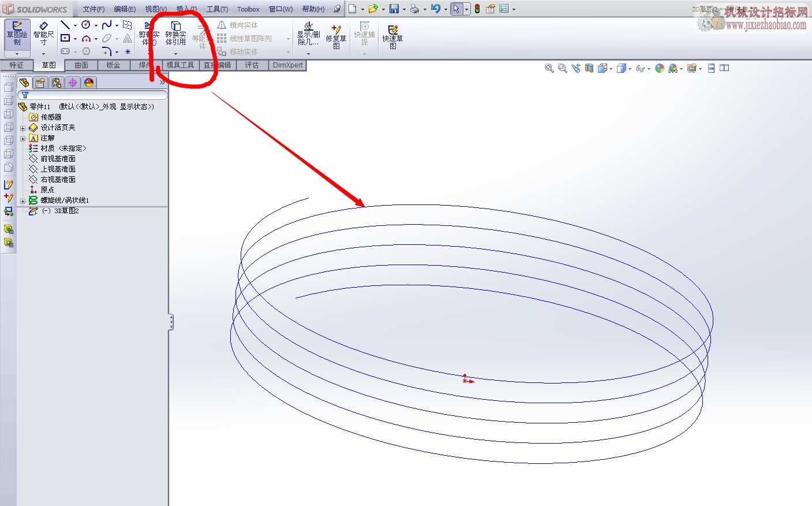Select the Spline sketch tool
Viewport: 812px width, 506px height.
tap(107, 25)
